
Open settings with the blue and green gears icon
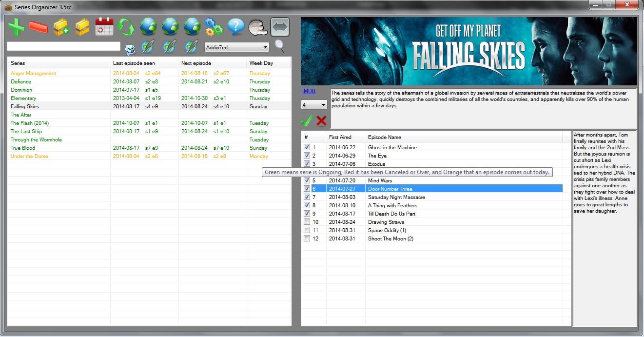pos(214,27)
